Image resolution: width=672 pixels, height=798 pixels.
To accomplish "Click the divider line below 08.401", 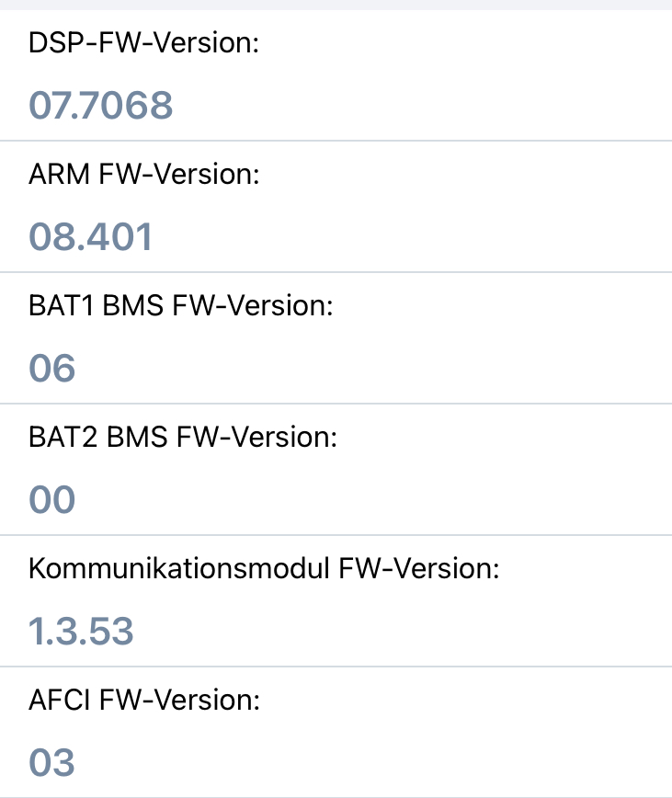I will pos(336,272).
